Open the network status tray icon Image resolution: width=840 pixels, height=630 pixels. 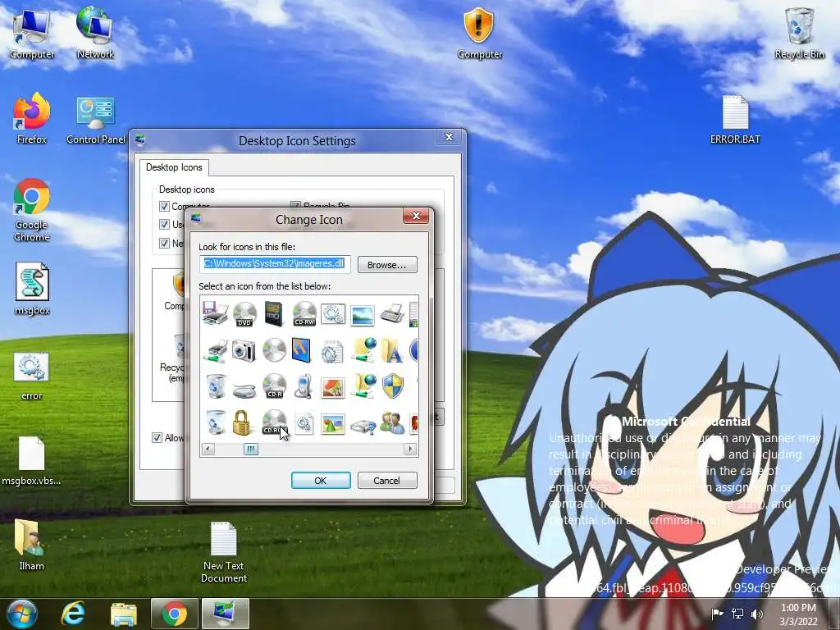[737, 614]
